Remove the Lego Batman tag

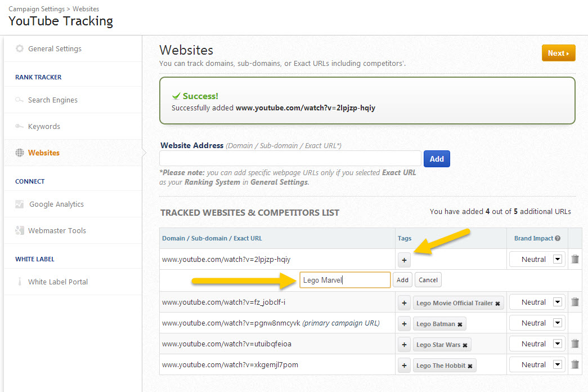[460, 324]
